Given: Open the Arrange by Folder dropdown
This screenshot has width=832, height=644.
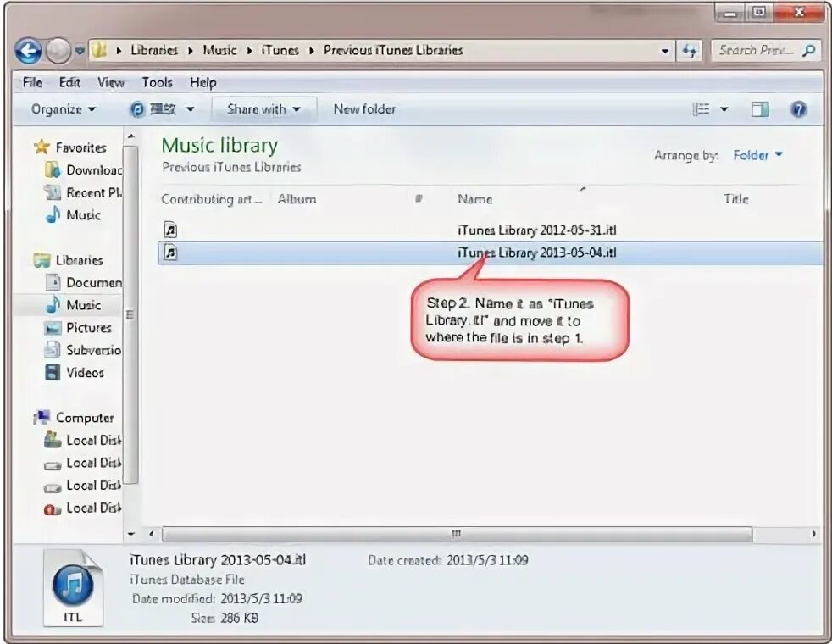Looking at the screenshot, I should click(757, 155).
